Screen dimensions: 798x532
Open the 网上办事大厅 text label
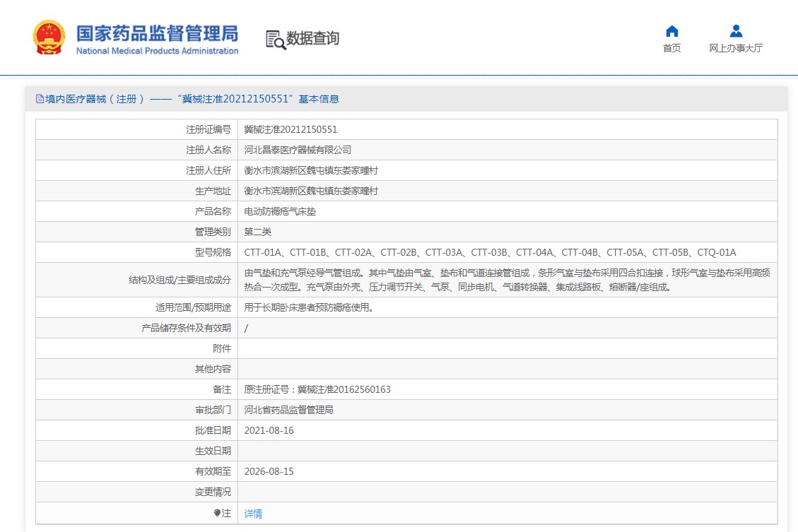tap(736, 49)
